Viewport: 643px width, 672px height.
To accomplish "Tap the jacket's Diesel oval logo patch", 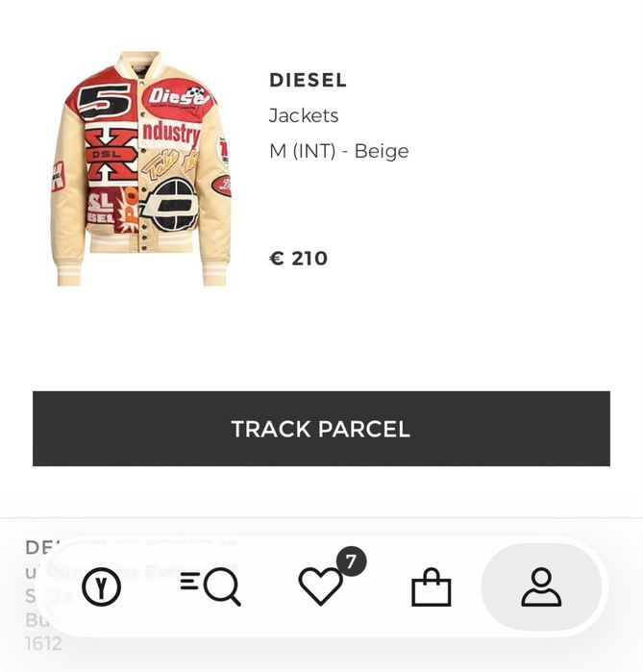I will tap(178, 98).
